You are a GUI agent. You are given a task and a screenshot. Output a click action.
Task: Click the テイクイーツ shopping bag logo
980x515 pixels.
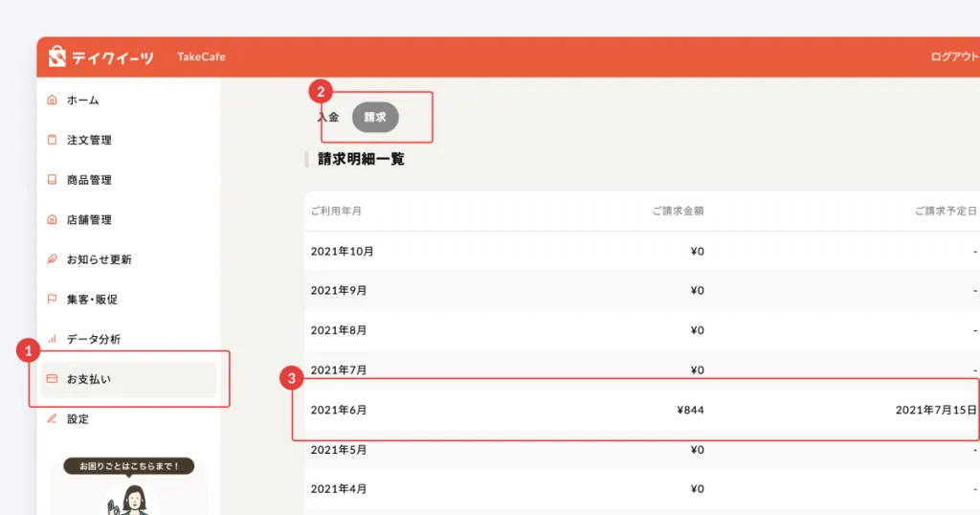(57, 57)
